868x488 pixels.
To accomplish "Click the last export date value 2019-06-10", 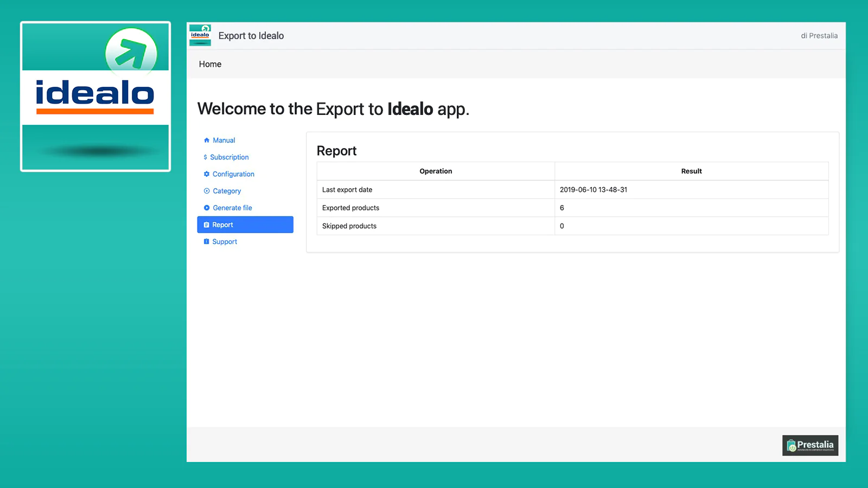I will 593,190.
